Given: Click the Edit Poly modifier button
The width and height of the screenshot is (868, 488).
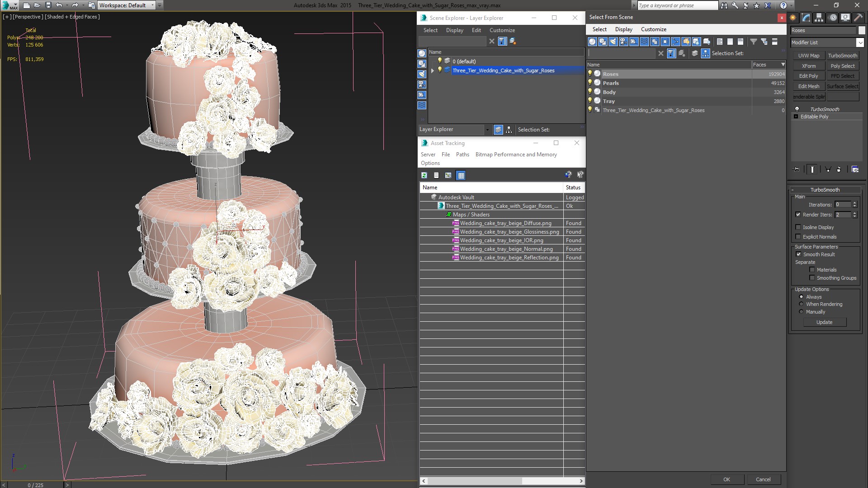Looking at the screenshot, I should point(808,76).
